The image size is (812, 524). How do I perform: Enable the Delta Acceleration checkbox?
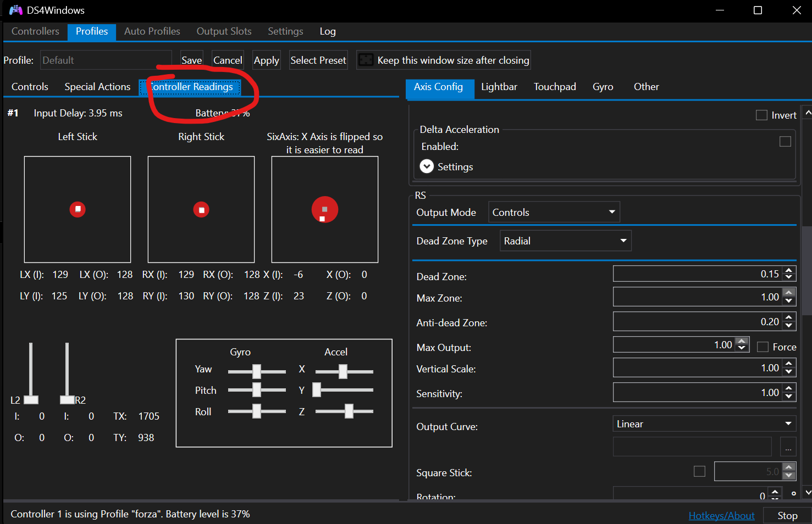click(x=785, y=142)
